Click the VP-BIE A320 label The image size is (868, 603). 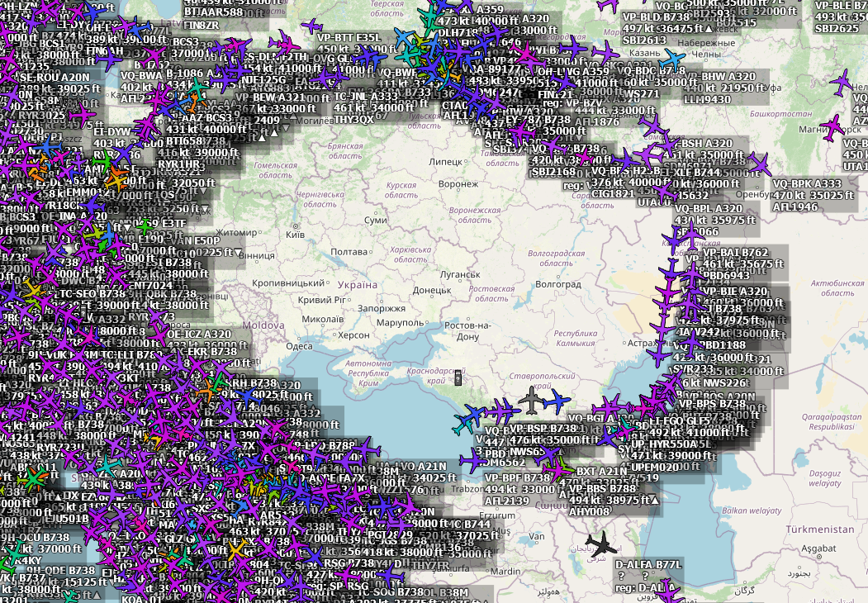click(x=734, y=292)
